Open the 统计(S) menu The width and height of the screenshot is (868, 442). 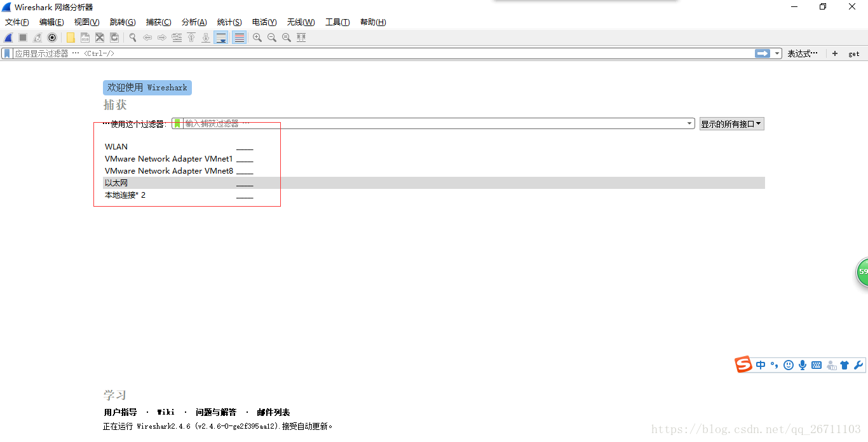[229, 22]
